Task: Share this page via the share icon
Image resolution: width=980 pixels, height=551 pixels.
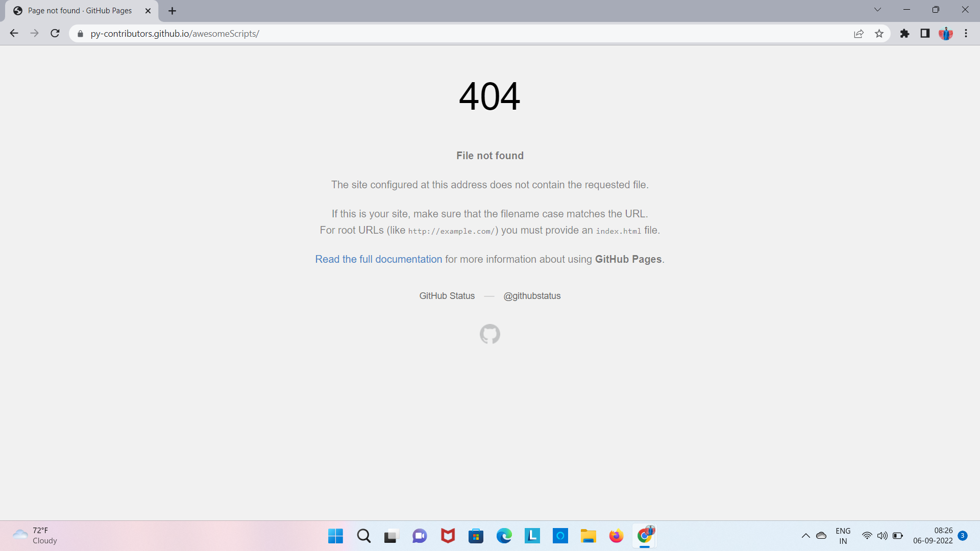Action: pyautogui.click(x=859, y=34)
